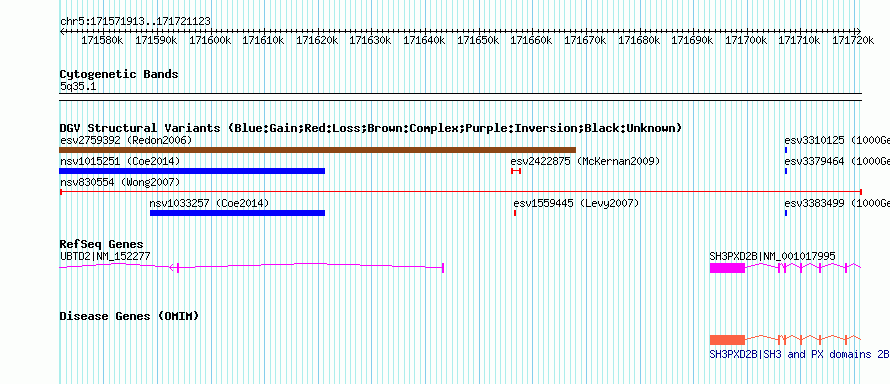Screen dimensions: 890x384
Task: Click the UBTD2 exon tick near 171640k
Action: point(443,268)
